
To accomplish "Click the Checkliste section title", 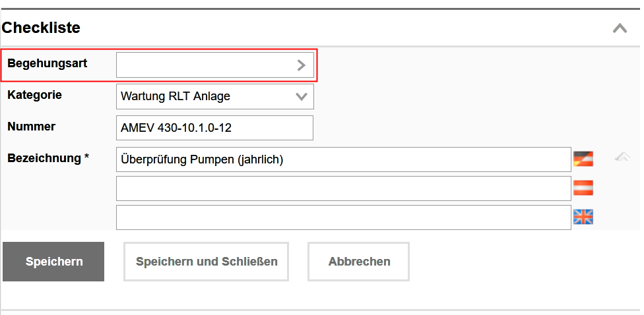I will (x=41, y=28).
